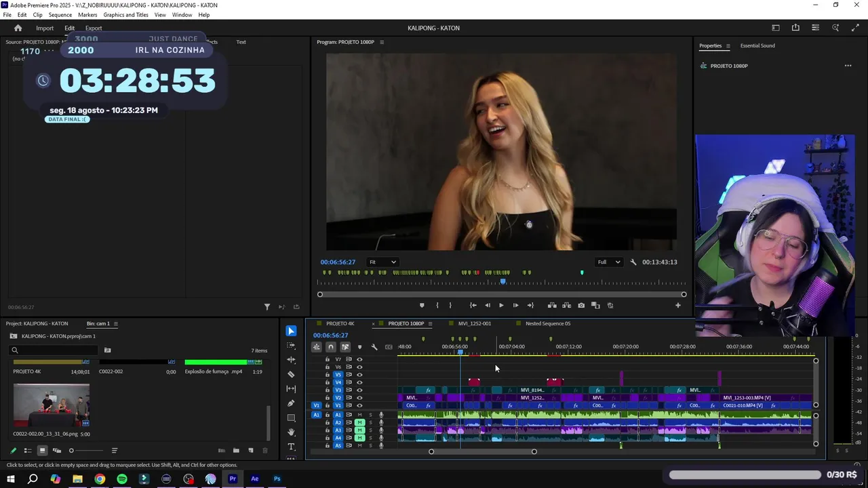Click the timeline Add Marker icon
Image resolution: width=868 pixels, height=488 pixels.
coord(359,347)
